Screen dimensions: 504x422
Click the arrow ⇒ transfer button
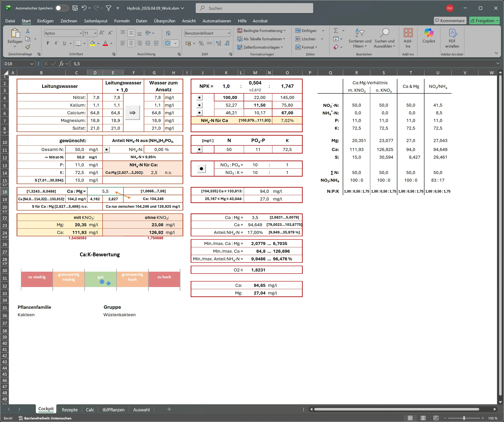[x=132, y=113]
